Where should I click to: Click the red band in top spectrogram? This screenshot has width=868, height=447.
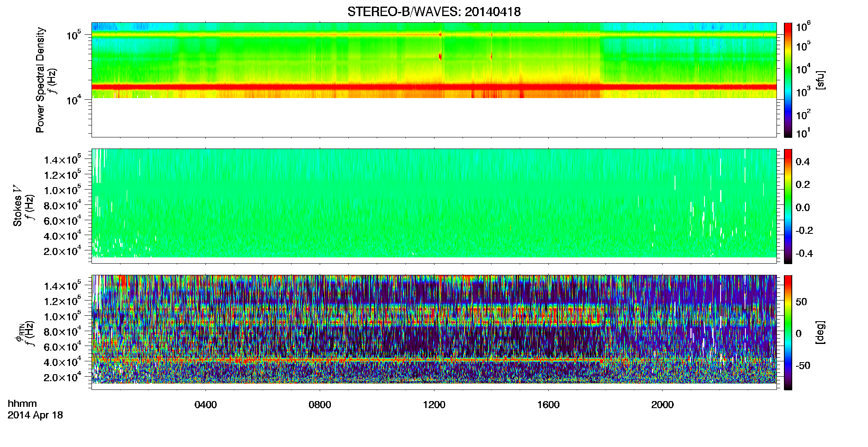tap(434, 87)
